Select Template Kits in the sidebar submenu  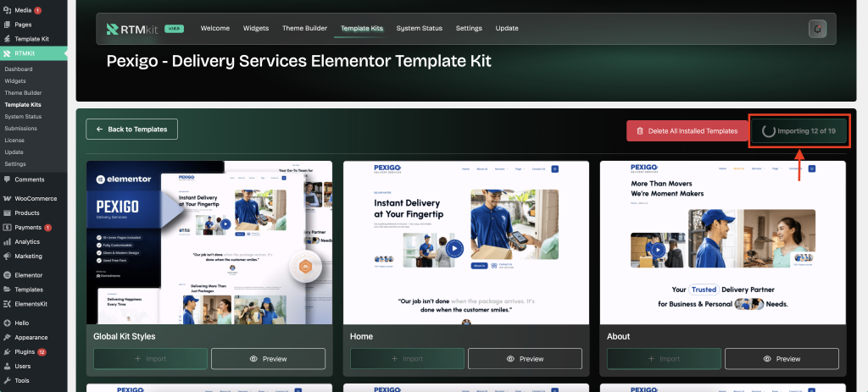click(23, 104)
